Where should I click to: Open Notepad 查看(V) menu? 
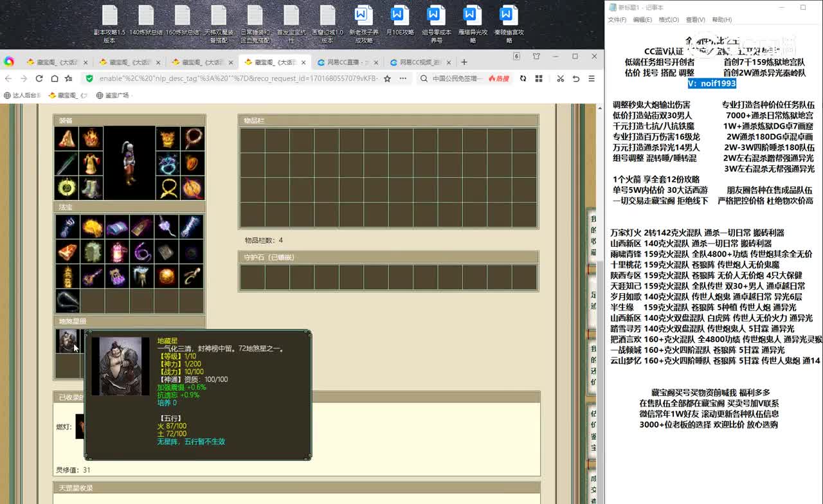[695, 20]
